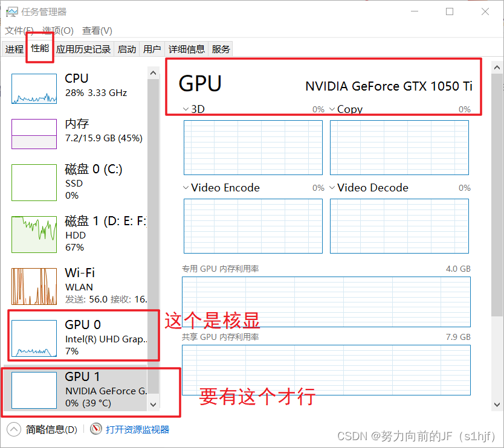Select the 磁盘 1 HDD graph thumbnail
Screen dimensions: 504x448
34,234
